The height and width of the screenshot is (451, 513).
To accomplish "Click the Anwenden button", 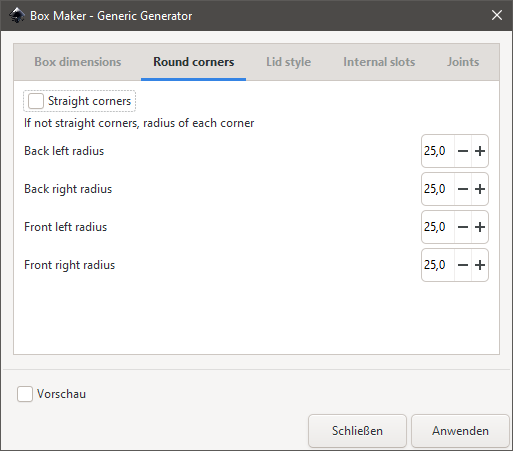I will tap(460, 431).
